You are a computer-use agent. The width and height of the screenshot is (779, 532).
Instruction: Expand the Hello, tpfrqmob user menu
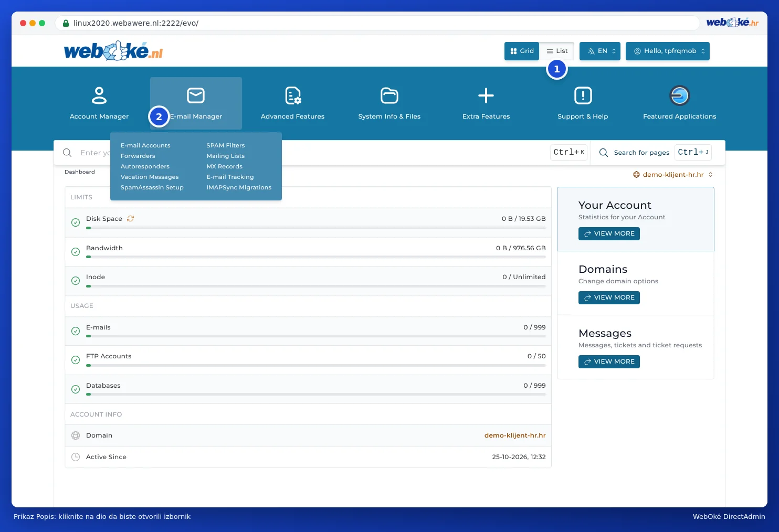point(668,51)
